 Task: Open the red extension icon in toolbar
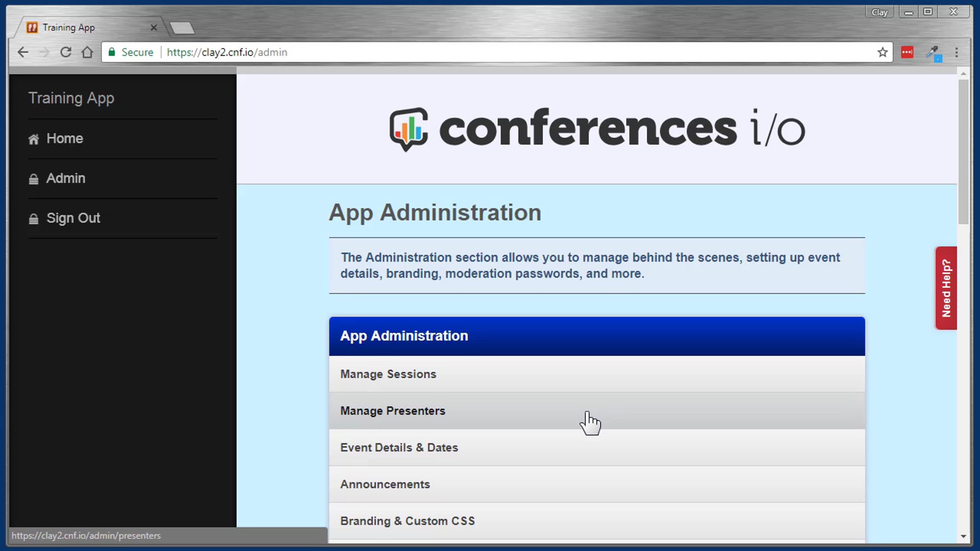[x=907, y=52]
